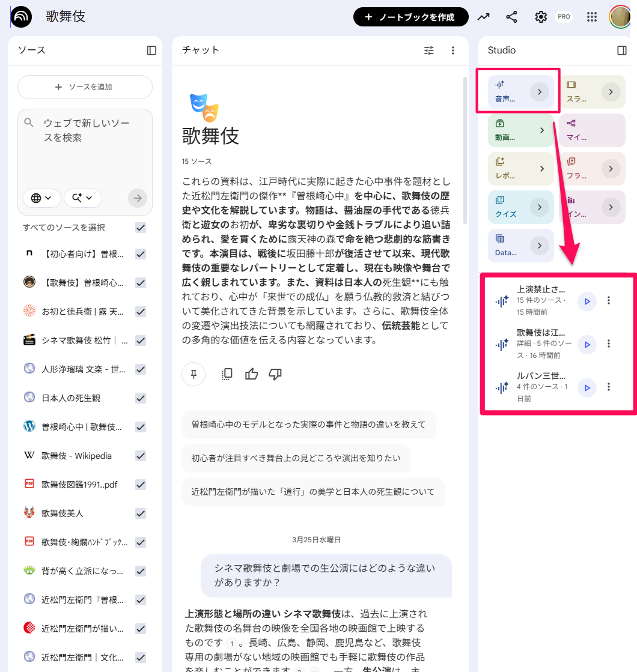
Task: Open the クイズ quiz generator
Action: 520,207
